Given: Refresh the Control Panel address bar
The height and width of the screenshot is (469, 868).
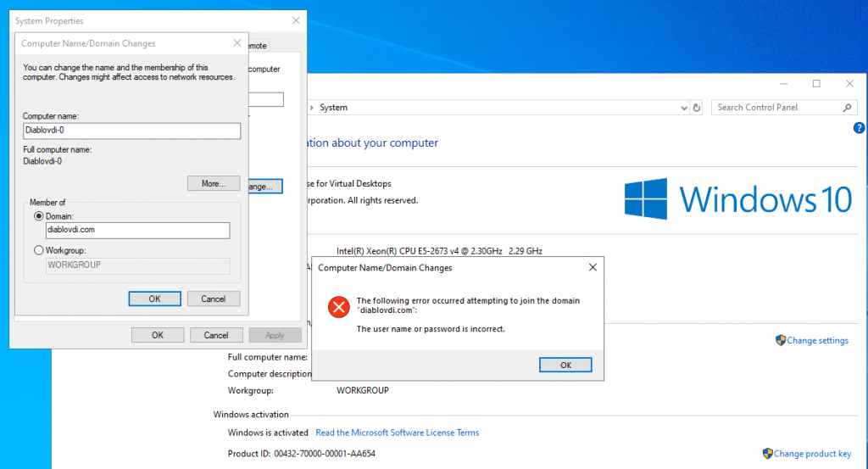Looking at the screenshot, I should pos(697,108).
